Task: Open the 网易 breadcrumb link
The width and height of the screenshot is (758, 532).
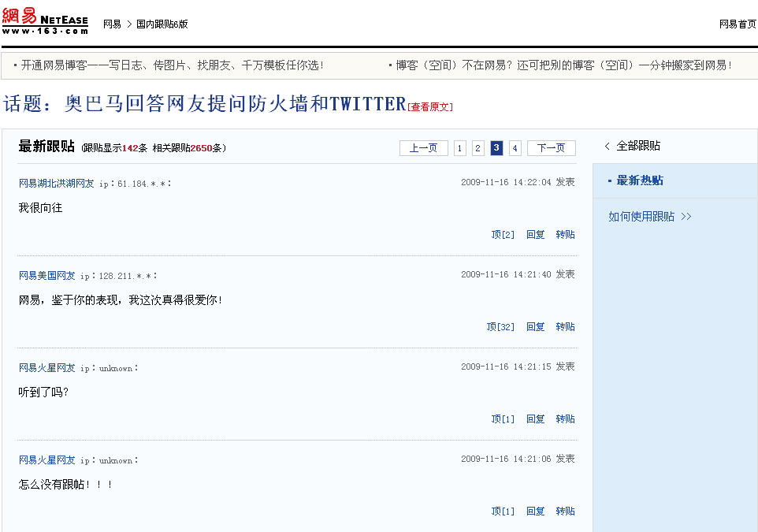Action: pos(112,24)
